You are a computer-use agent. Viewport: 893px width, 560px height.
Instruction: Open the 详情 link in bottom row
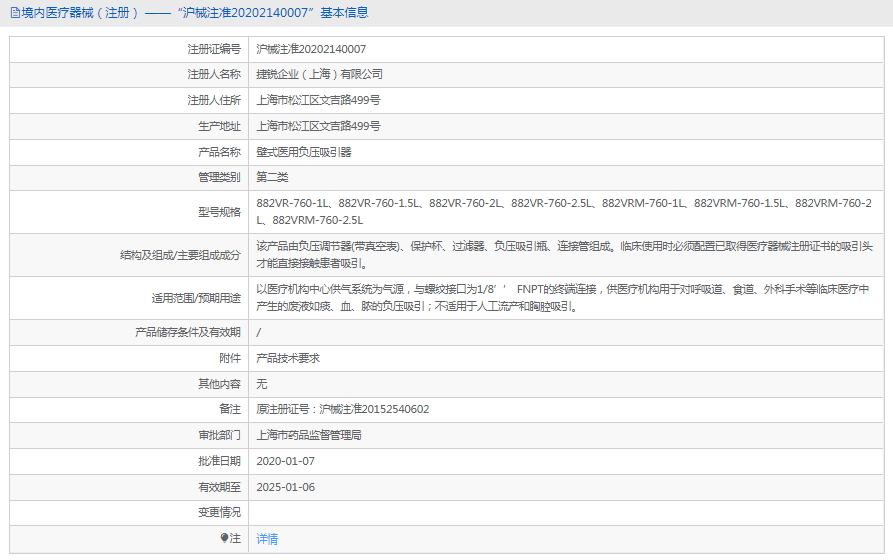(x=267, y=539)
